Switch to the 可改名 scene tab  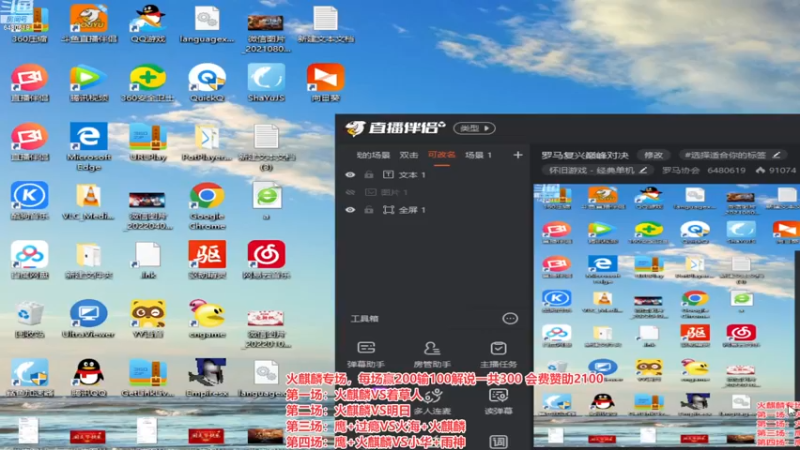point(441,155)
